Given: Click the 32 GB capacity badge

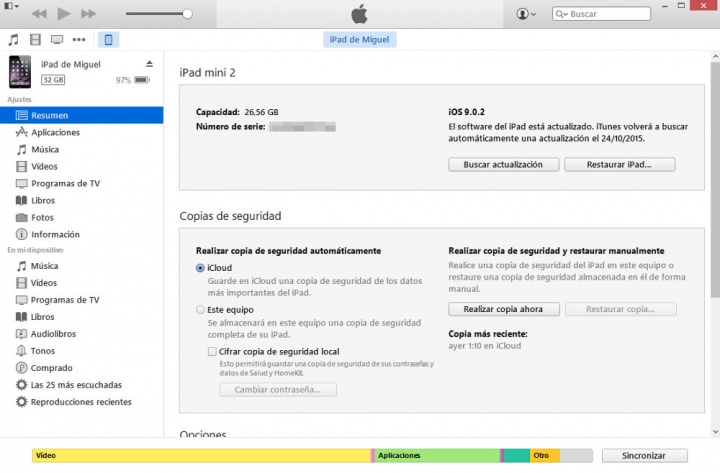Looking at the screenshot, I should [x=53, y=80].
